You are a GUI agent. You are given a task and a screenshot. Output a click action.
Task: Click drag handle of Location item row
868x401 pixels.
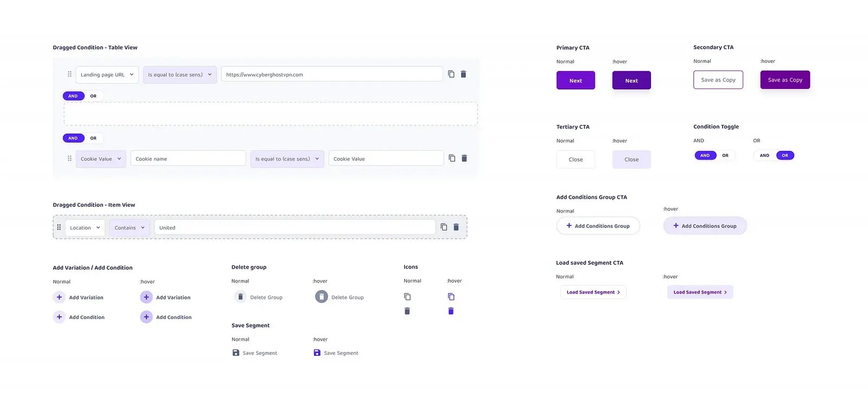point(59,227)
